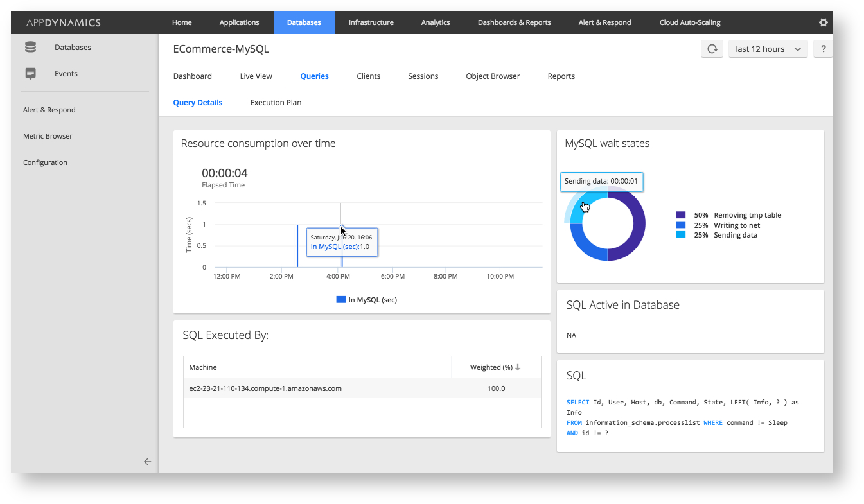This screenshot has height=504, width=864.
Task: Open the Execution Plan subtab
Action: point(276,102)
